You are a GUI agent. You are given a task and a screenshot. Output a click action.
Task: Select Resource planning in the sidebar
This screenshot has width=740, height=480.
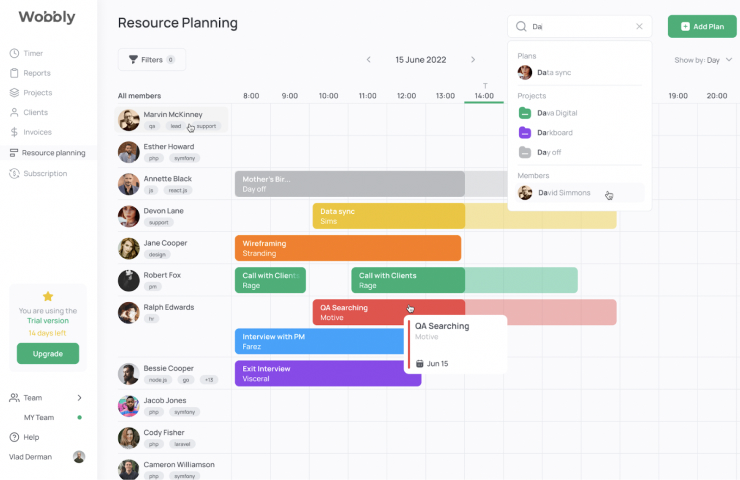pos(48,153)
